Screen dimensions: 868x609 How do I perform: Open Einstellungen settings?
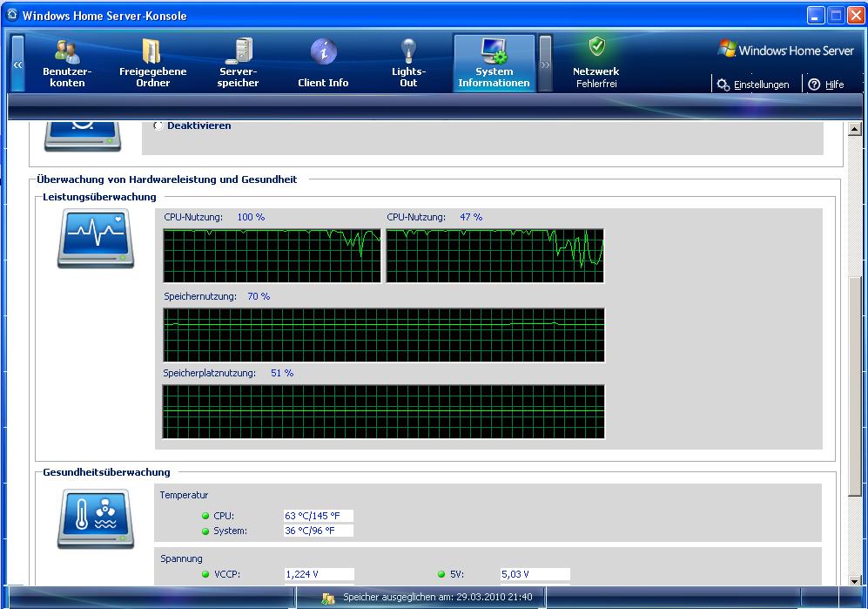[x=753, y=85]
